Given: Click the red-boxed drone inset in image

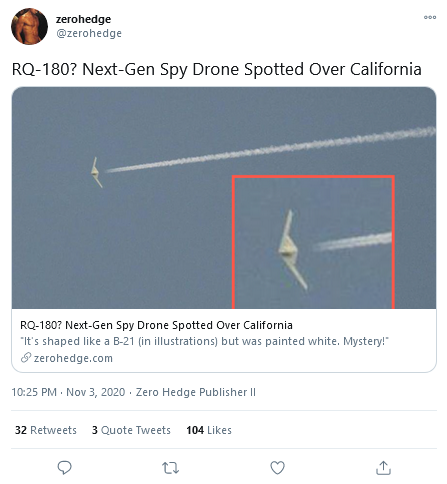Looking at the screenshot, I should [313, 242].
